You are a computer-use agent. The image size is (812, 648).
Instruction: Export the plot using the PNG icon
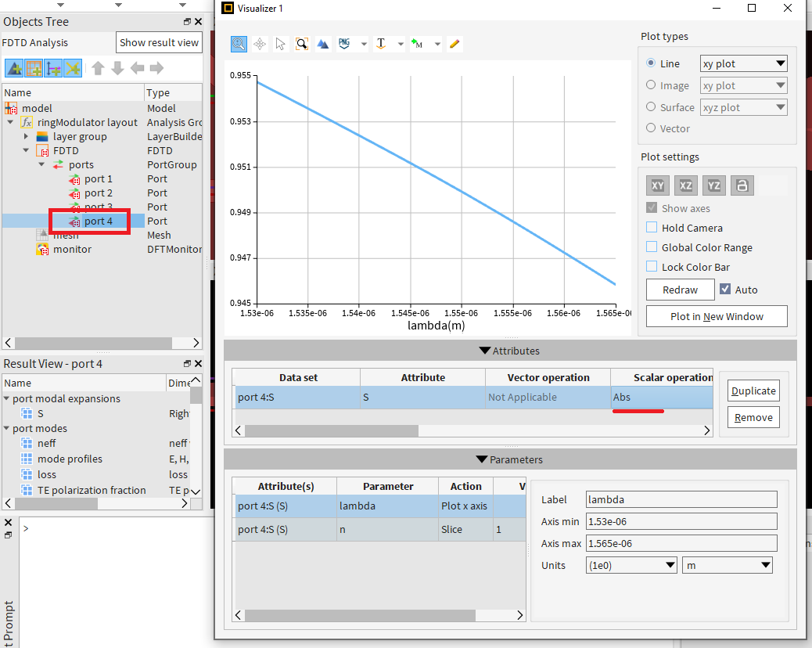pos(344,44)
